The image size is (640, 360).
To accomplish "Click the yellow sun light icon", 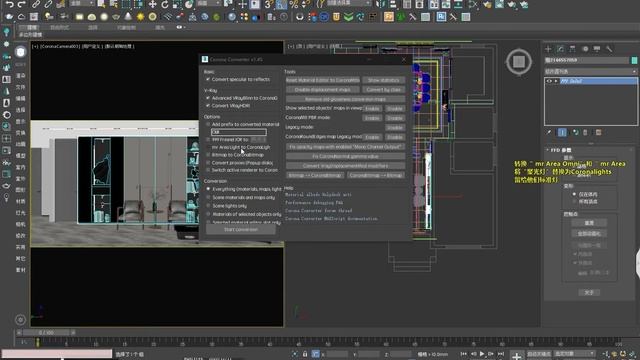I will point(140,17).
